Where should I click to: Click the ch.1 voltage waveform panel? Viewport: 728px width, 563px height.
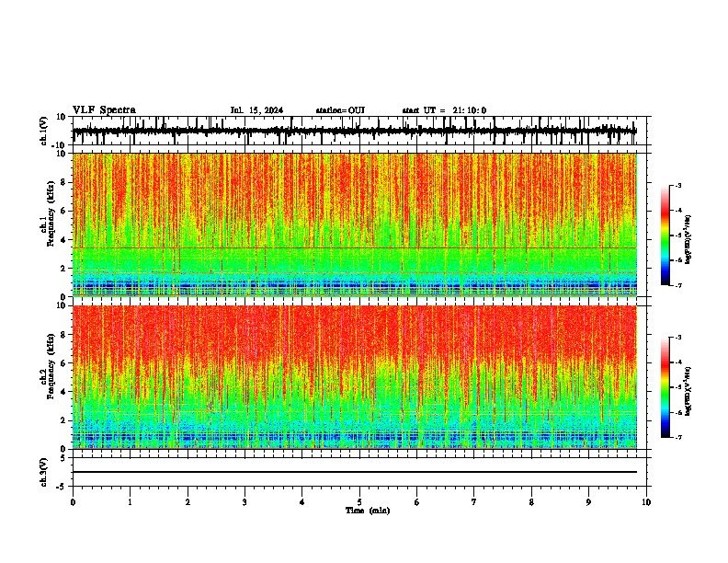pyautogui.click(x=358, y=131)
